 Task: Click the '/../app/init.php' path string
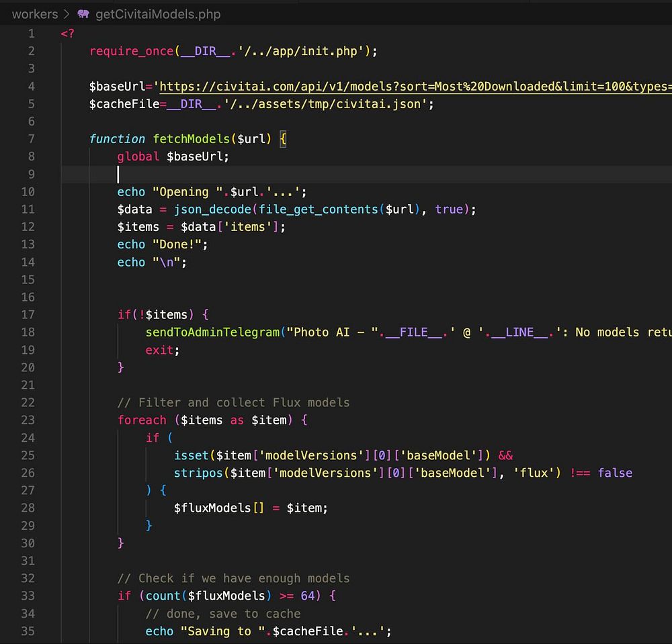pyautogui.click(x=300, y=52)
